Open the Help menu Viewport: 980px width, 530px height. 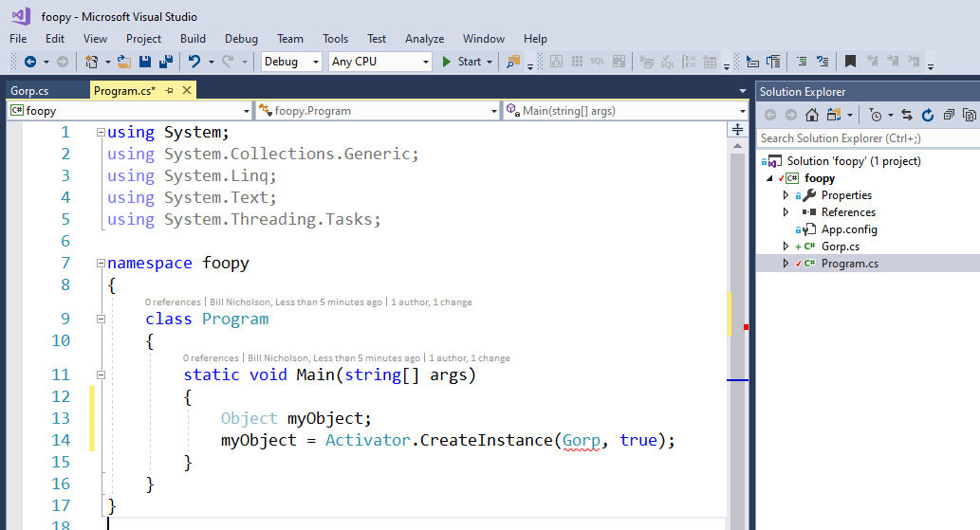(536, 39)
